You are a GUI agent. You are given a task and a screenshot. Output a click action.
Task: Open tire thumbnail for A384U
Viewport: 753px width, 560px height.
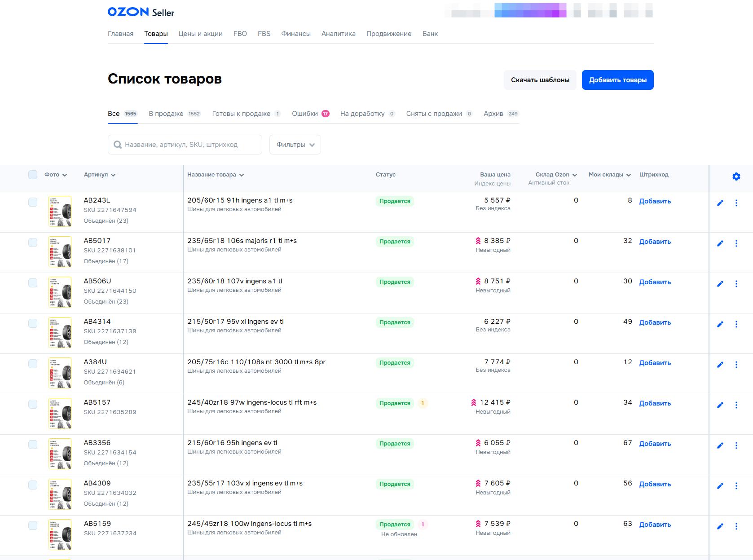[x=60, y=373]
